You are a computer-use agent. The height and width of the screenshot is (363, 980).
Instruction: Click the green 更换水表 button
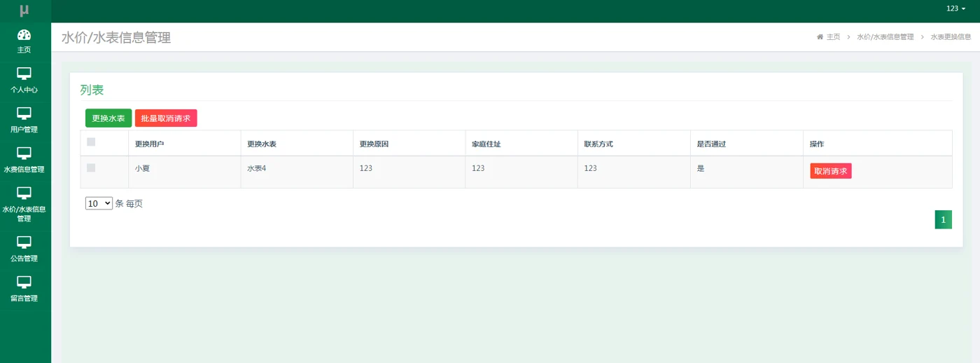(x=108, y=118)
